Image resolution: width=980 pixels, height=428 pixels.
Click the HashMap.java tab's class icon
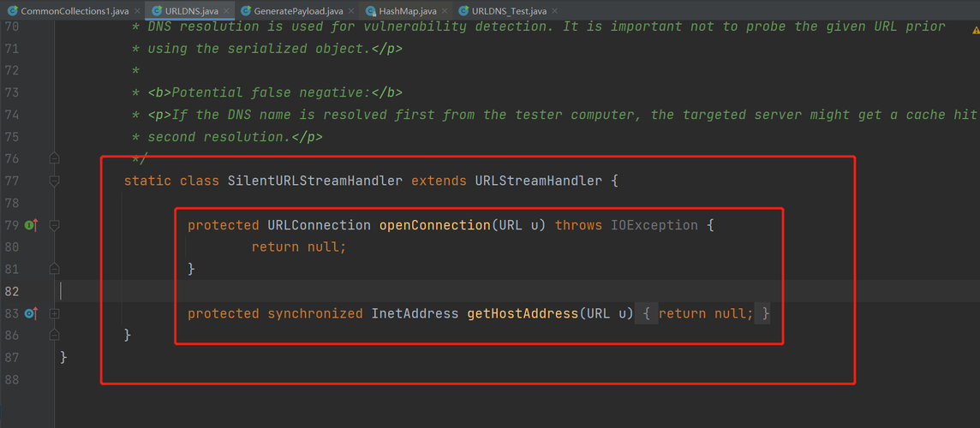click(370, 11)
